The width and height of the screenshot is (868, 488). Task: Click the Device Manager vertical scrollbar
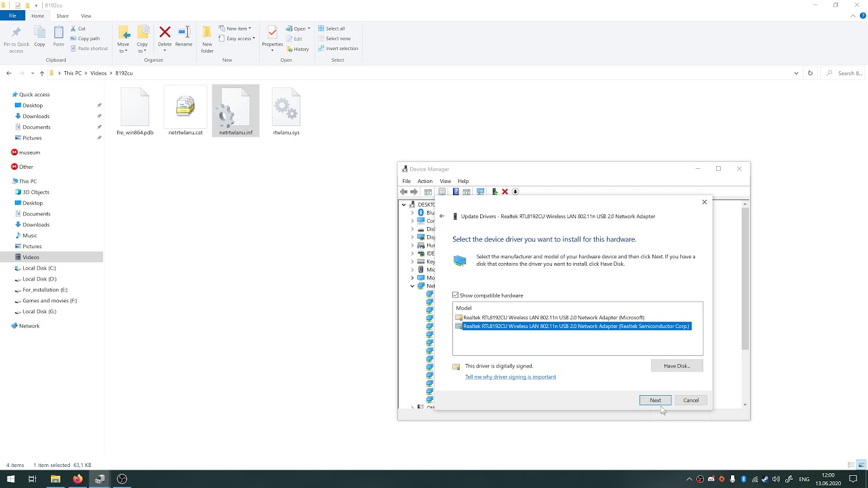(x=745, y=279)
